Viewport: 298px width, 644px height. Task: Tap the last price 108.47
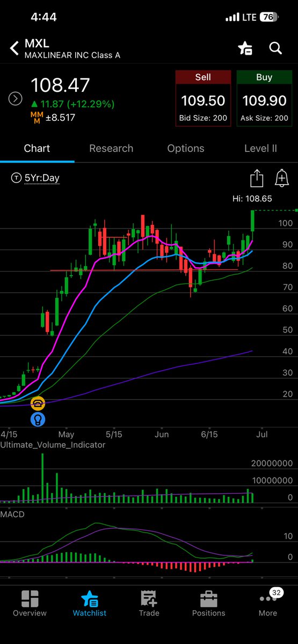point(61,85)
